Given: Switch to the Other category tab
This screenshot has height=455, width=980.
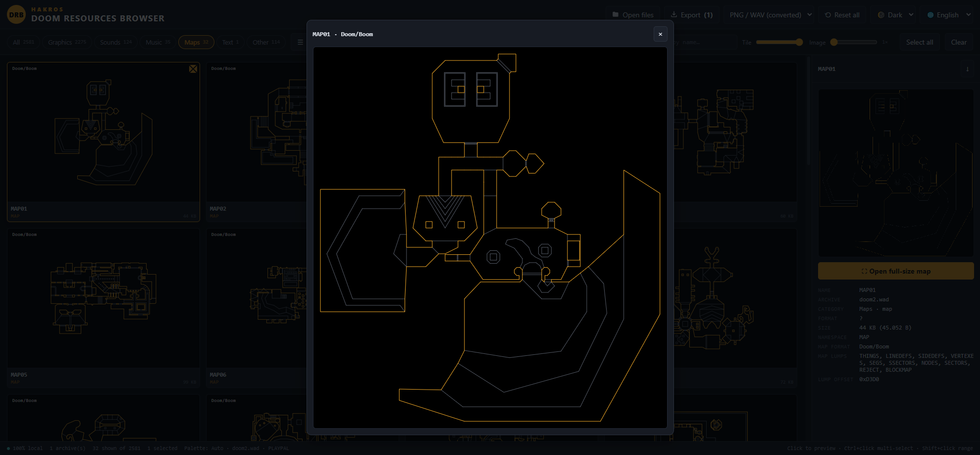Looking at the screenshot, I should point(266,42).
